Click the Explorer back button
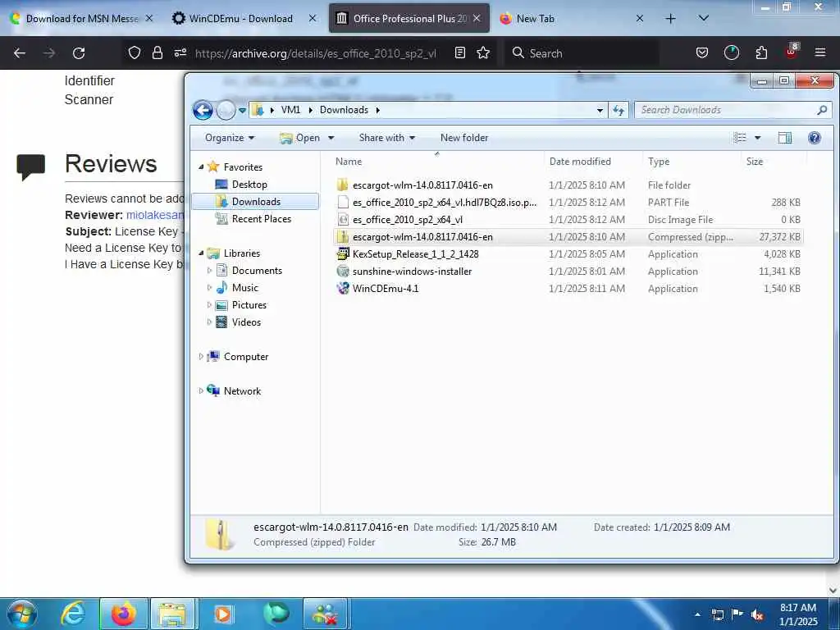Viewport: 840px width, 630px height. pyautogui.click(x=203, y=111)
